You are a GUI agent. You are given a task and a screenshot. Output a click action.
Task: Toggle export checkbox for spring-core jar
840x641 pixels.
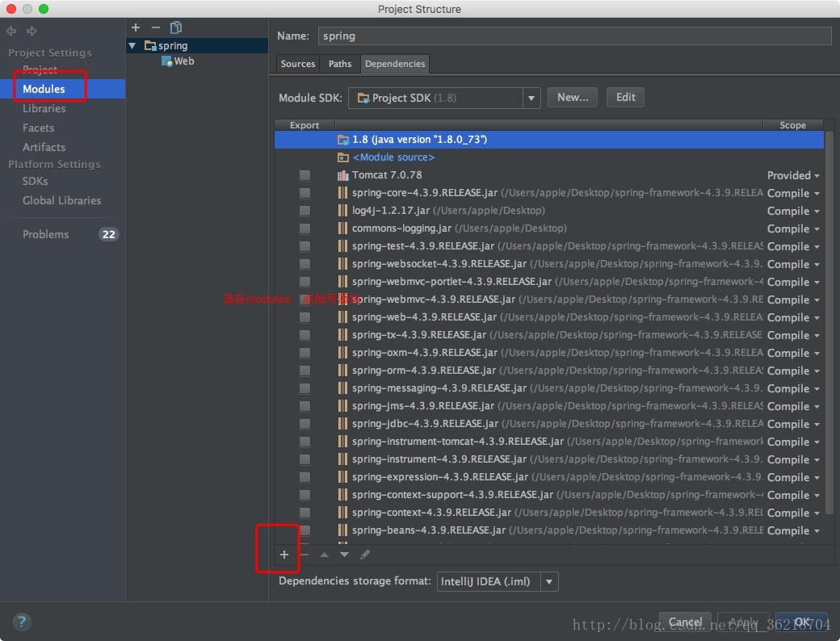click(304, 193)
